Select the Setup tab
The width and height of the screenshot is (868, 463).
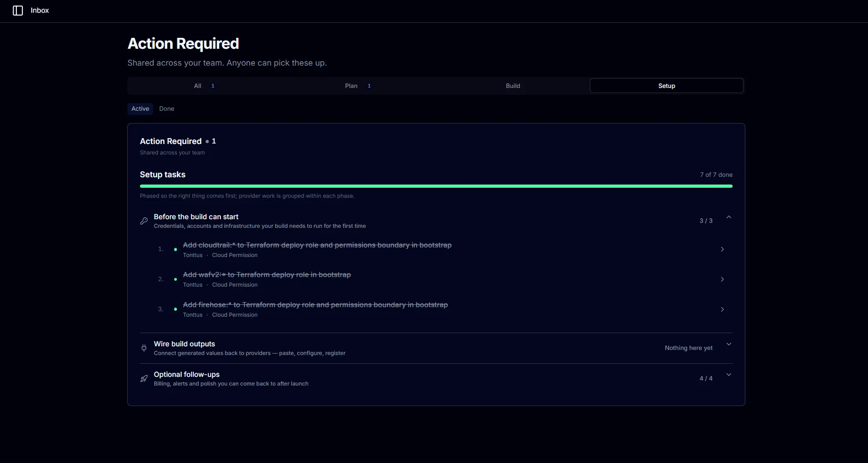pyautogui.click(x=666, y=86)
